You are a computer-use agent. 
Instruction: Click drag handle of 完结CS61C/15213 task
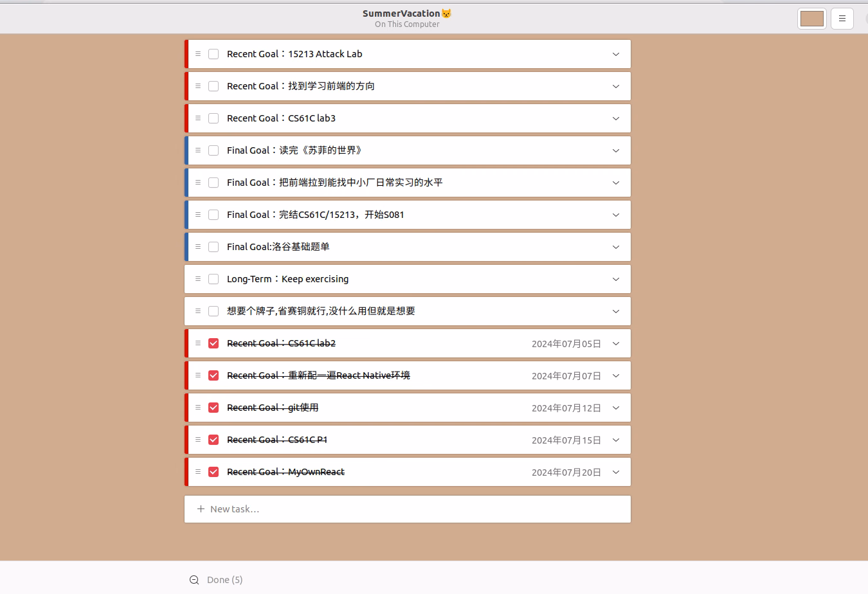(198, 215)
